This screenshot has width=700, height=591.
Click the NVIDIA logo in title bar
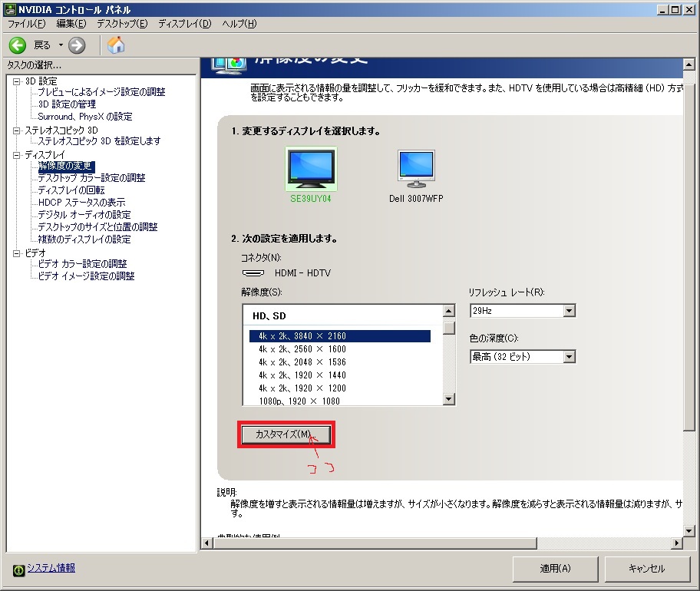8,9
